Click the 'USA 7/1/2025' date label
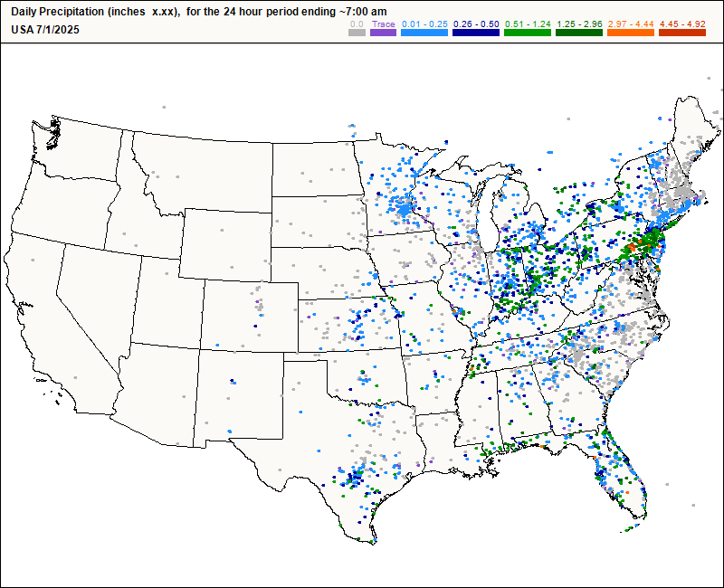Image resolution: width=724 pixels, height=588 pixels. 44,30
